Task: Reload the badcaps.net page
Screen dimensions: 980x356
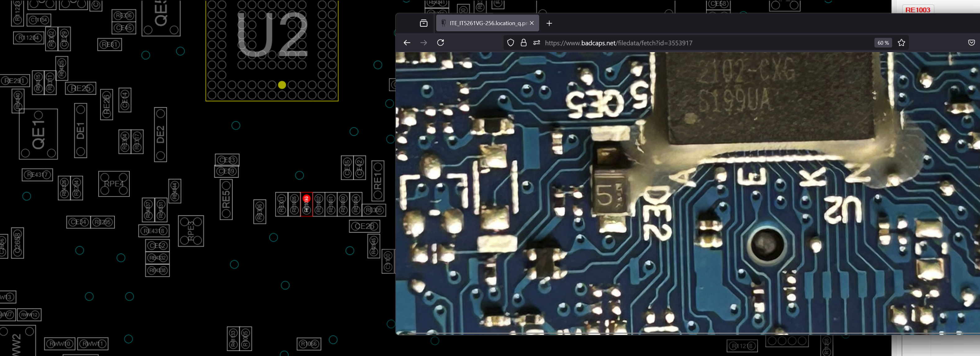Action: pos(440,43)
